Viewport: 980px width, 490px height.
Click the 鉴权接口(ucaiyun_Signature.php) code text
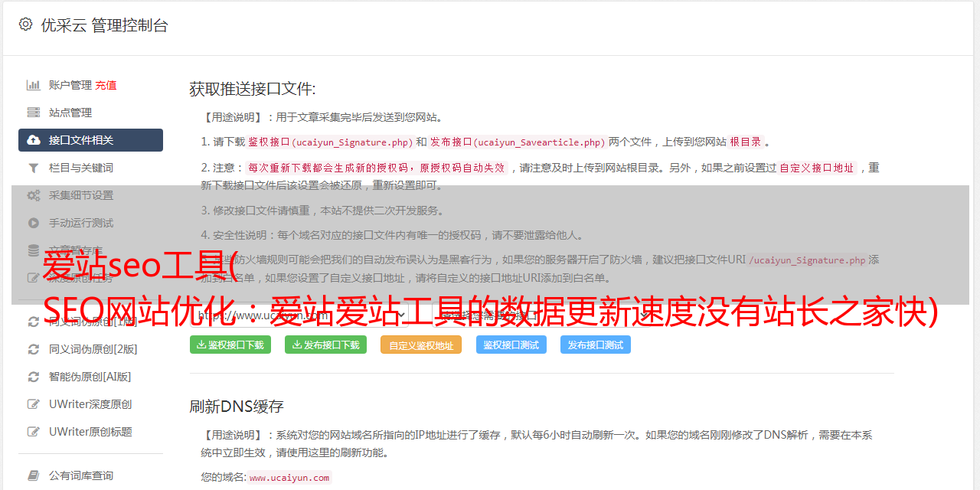[x=330, y=142]
